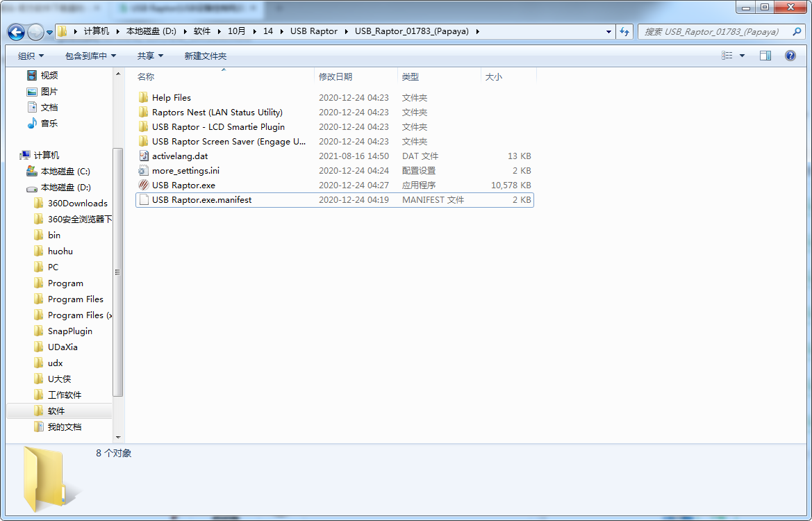The image size is (812, 521).
Task: Select 我的文档 folder in sidebar
Action: pos(58,427)
